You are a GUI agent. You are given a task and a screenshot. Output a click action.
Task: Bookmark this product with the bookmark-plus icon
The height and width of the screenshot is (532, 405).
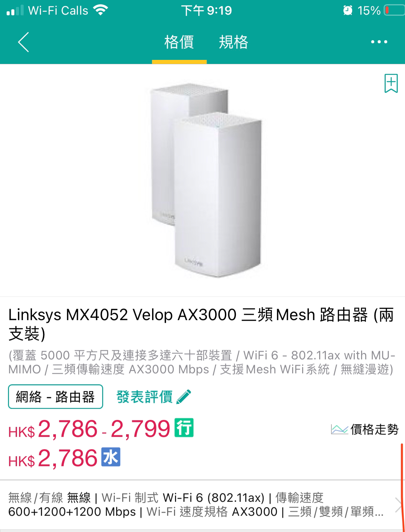(391, 83)
